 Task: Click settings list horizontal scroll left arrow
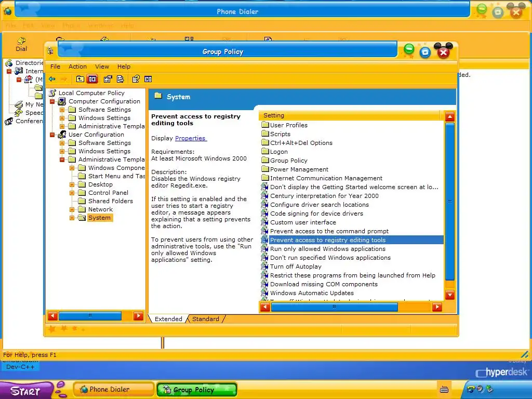265,307
